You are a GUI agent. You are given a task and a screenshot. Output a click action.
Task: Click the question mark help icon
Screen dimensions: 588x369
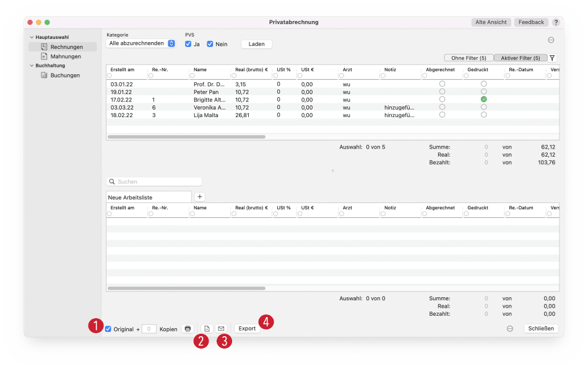(x=556, y=22)
